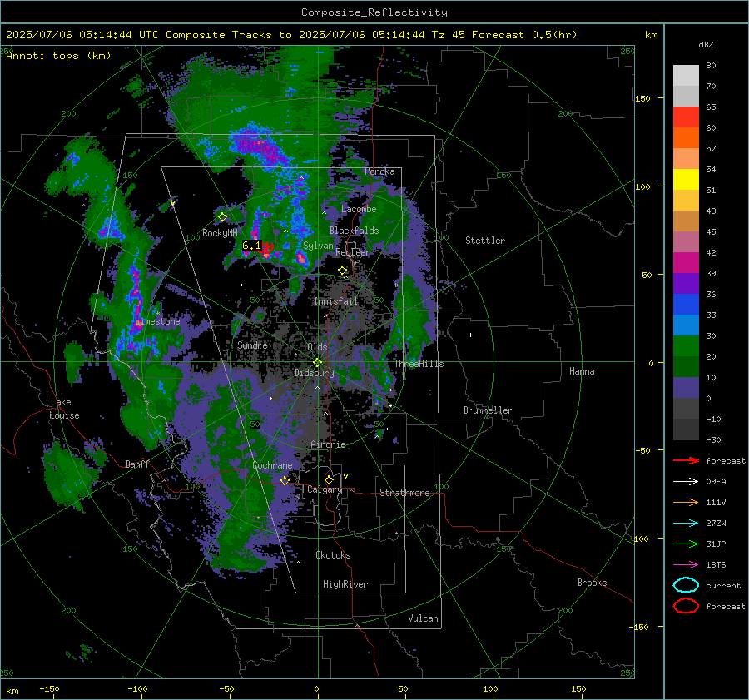Screen dimensions: 749x700
Task: Click the Composite_Reflectivity title
Action: tap(374, 12)
